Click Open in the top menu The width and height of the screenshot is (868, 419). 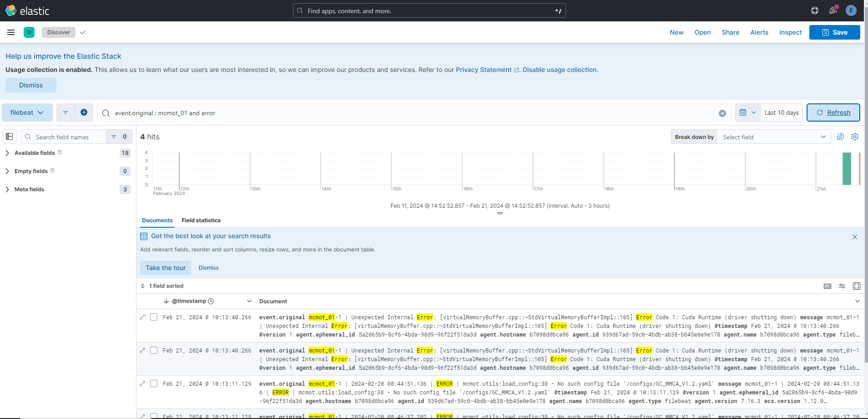point(702,32)
